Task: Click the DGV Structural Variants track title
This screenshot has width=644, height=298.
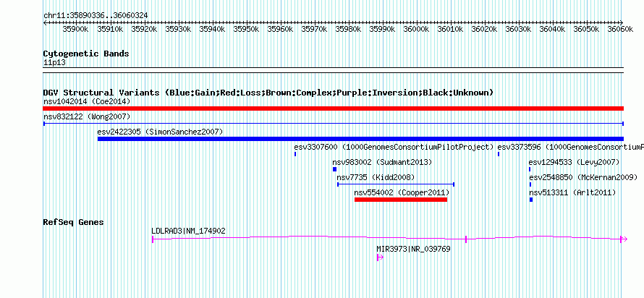Action: pyautogui.click(x=268, y=93)
